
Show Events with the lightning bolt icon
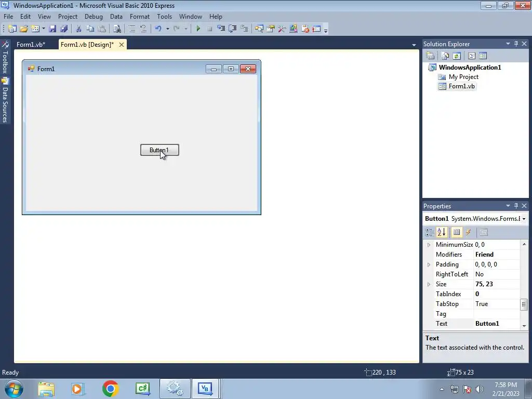tap(469, 232)
